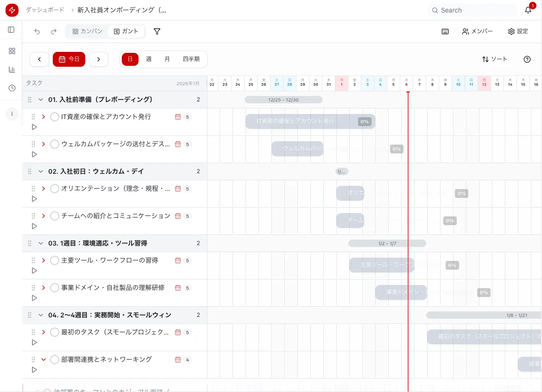
Task: Start timer for 主要ツール・ワークフローの習得
Action: 34,271
